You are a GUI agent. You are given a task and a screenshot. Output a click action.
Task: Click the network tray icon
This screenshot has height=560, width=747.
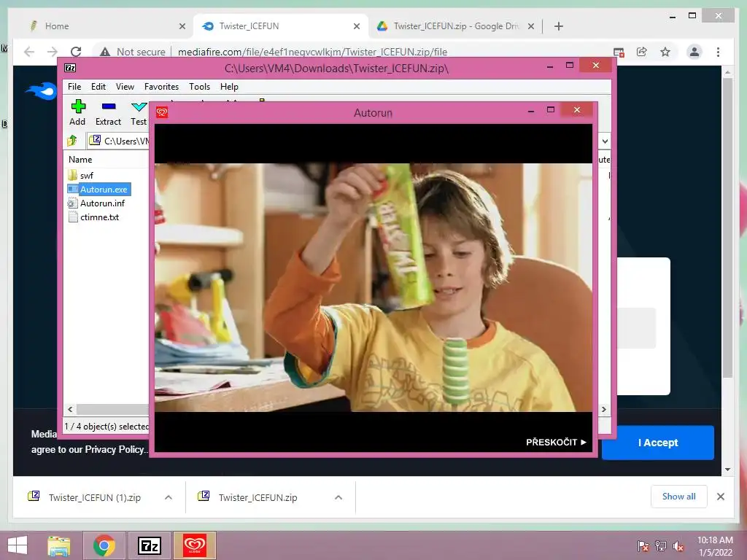[661, 547]
